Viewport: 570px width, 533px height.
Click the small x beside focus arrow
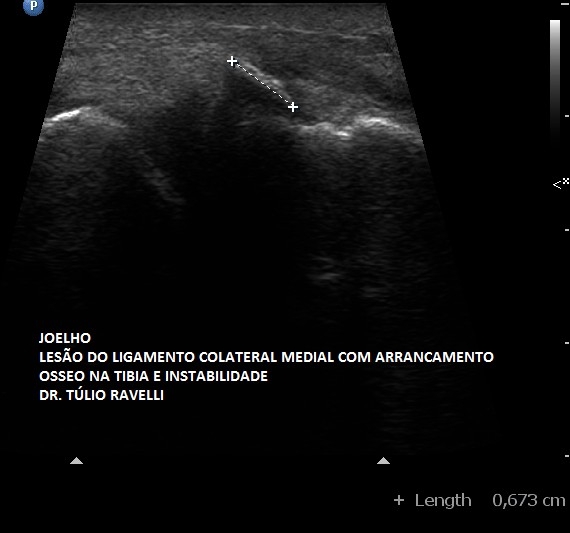pos(566,180)
